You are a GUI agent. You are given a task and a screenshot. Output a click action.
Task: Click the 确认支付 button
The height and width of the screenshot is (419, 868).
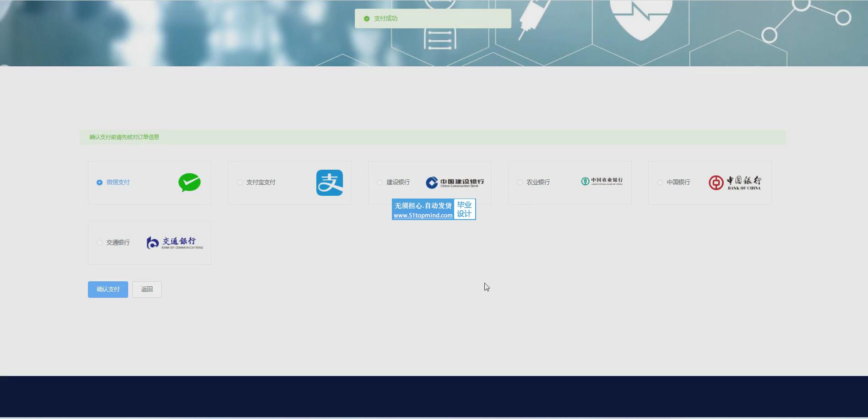108,290
